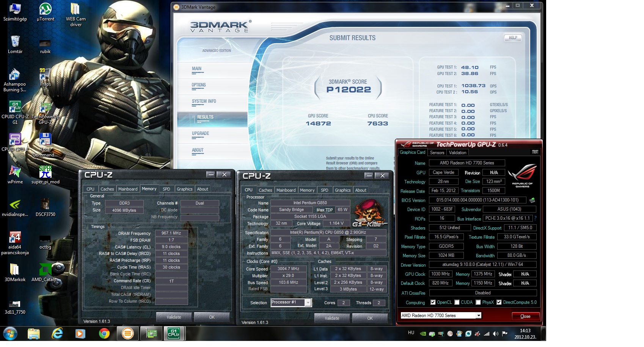Select the wPrime desktop icon
This screenshot has width=644, height=347.
pos(15,175)
